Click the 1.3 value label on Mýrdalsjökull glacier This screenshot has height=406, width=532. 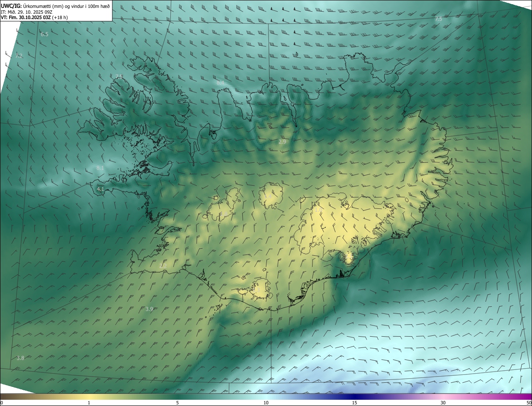point(256,290)
